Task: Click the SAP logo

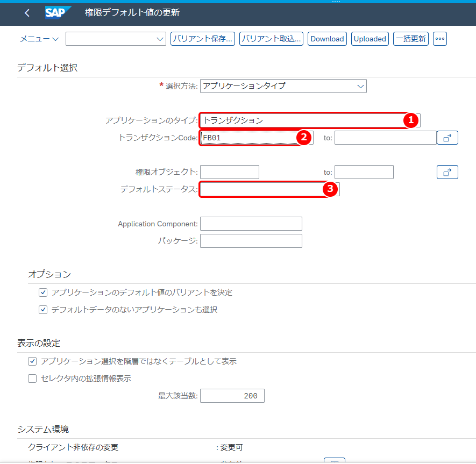Action: click(x=58, y=13)
